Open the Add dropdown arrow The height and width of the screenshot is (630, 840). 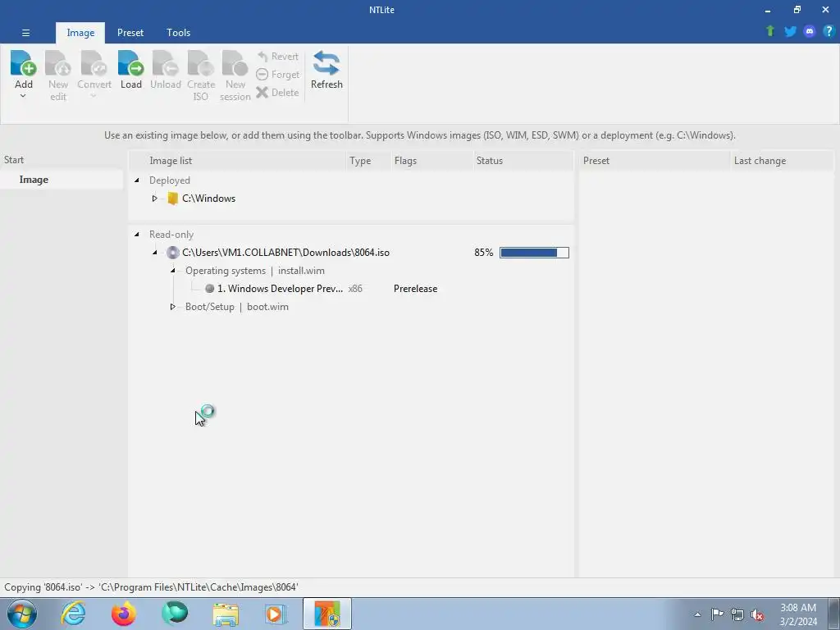[x=23, y=97]
